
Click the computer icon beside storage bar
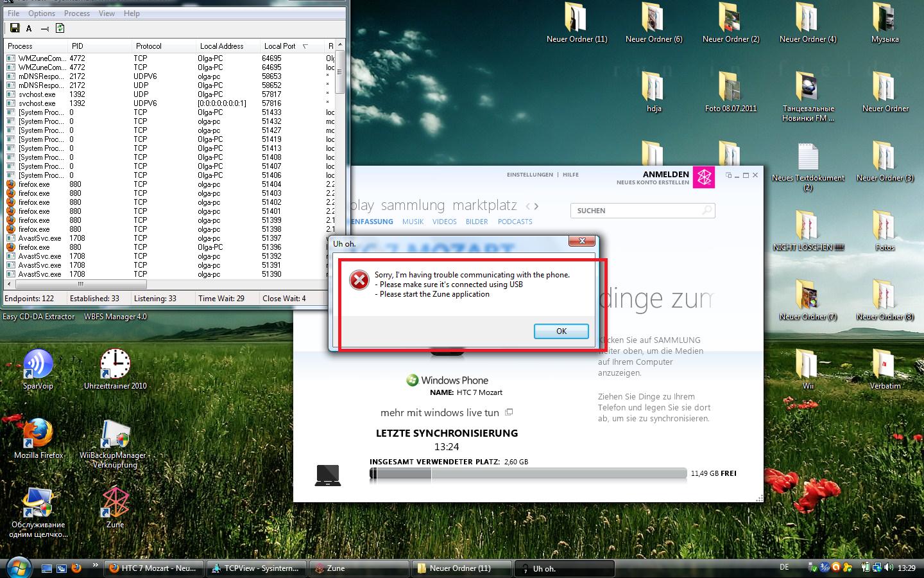tap(328, 475)
